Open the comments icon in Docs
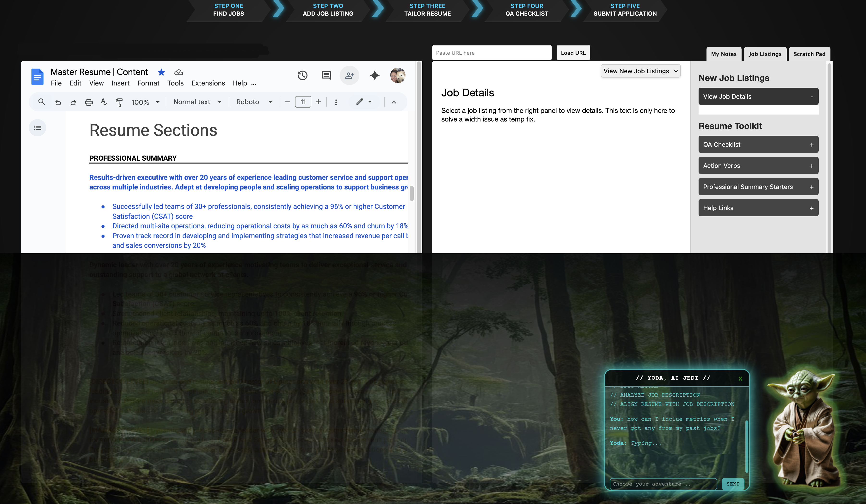The width and height of the screenshot is (866, 504). pyautogui.click(x=326, y=75)
